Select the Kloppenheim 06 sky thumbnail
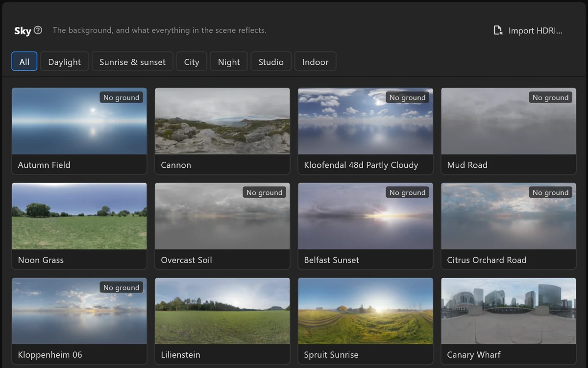This screenshot has width=588, height=368. 79,311
